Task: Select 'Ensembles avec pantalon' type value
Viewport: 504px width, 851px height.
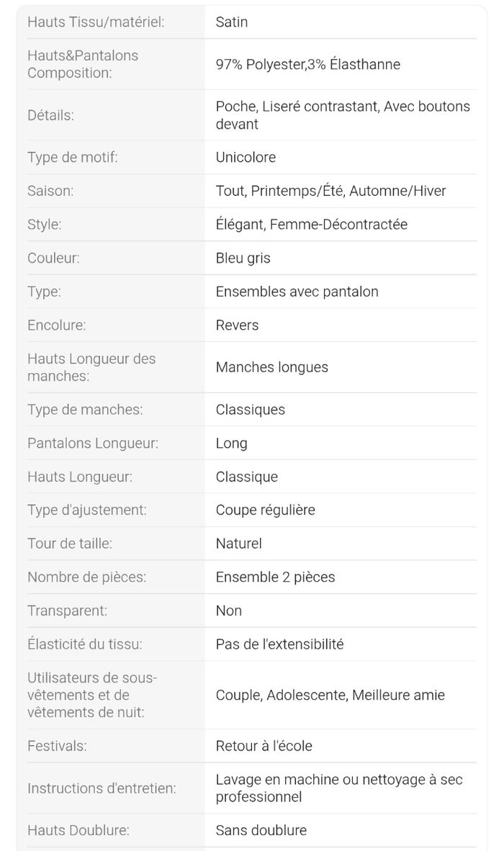Action: [297, 292]
